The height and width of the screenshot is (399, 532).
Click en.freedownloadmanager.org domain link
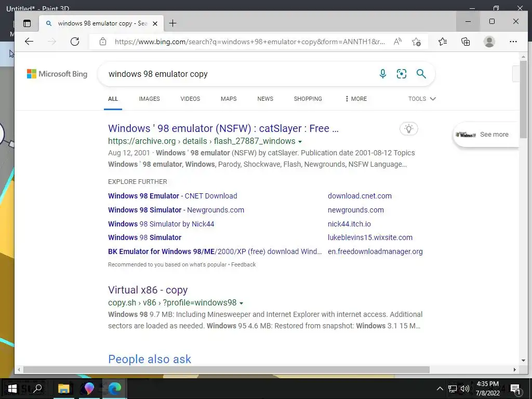point(375,251)
